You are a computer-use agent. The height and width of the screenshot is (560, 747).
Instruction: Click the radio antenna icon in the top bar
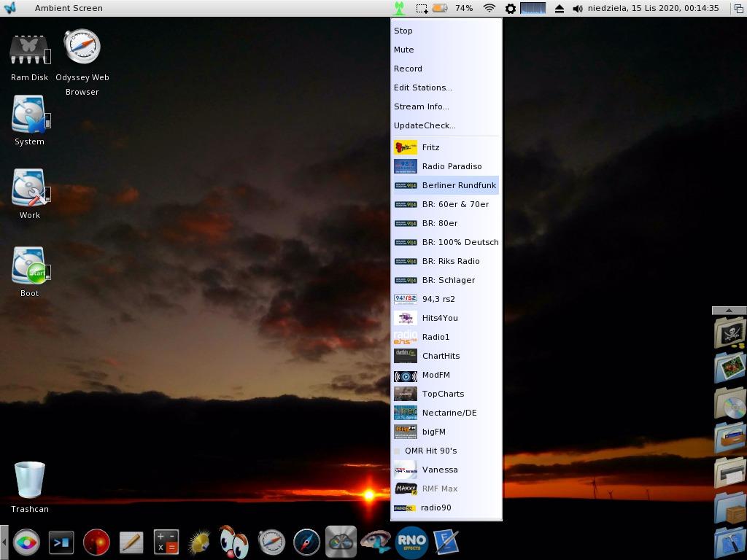[399, 8]
